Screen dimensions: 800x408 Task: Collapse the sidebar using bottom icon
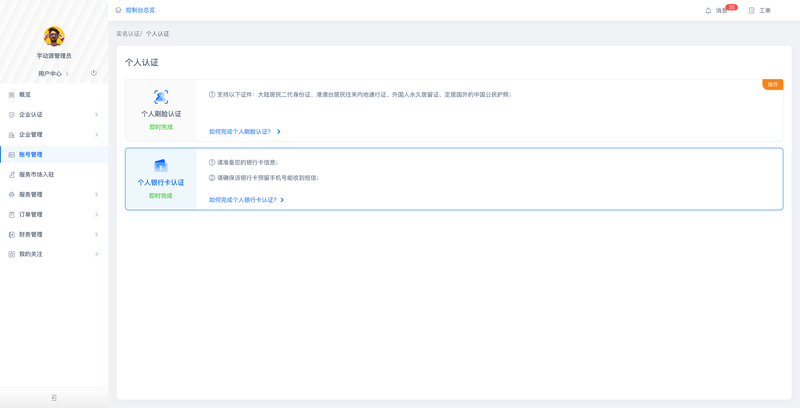(x=54, y=398)
